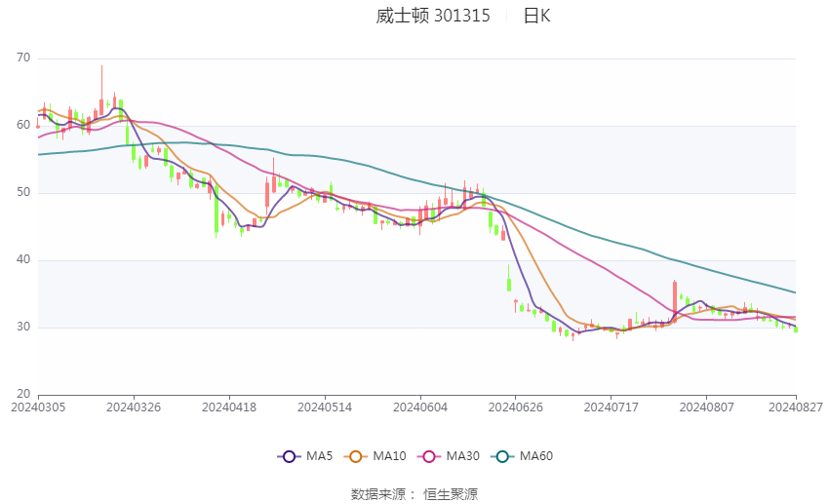The image size is (829, 504).
Task: Click the 20 price axis label
Action: click(x=23, y=394)
